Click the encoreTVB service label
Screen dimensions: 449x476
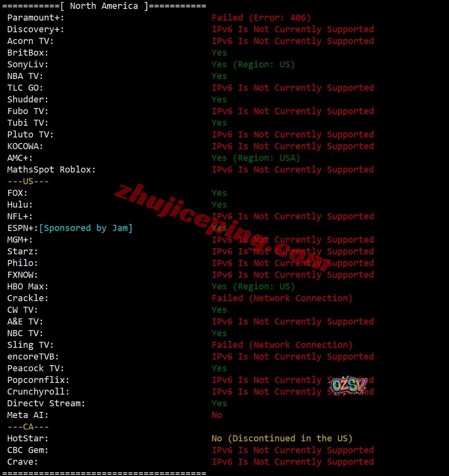point(33,356)
